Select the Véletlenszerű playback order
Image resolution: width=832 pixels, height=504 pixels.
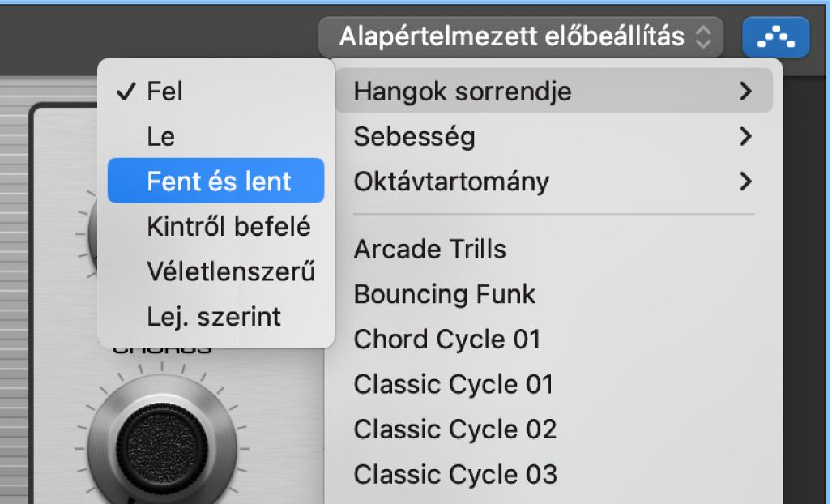pos(231,271)
